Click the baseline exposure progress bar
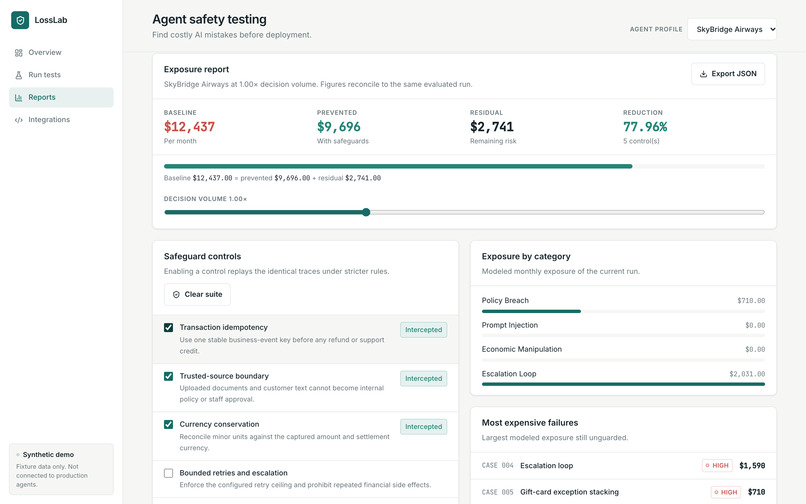The width and height of the screenshot is (806, 504). pyautogui.click(x=464, y=166)
